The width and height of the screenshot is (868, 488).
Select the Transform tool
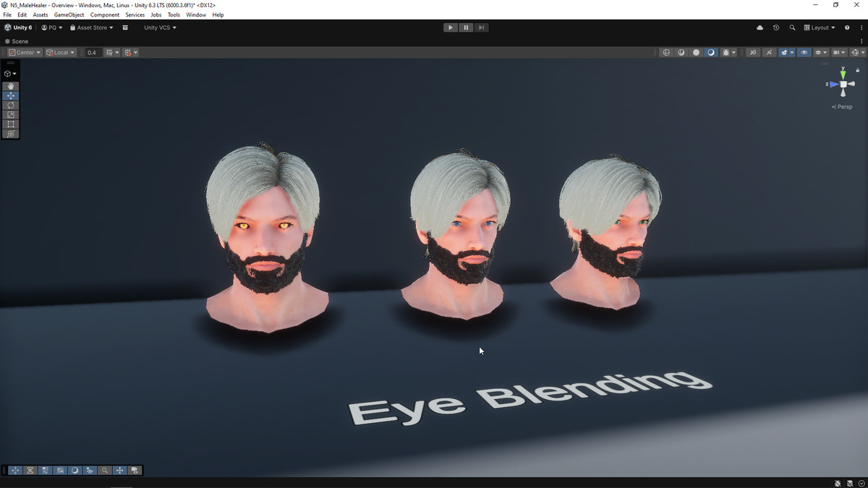tap(11, 134)
